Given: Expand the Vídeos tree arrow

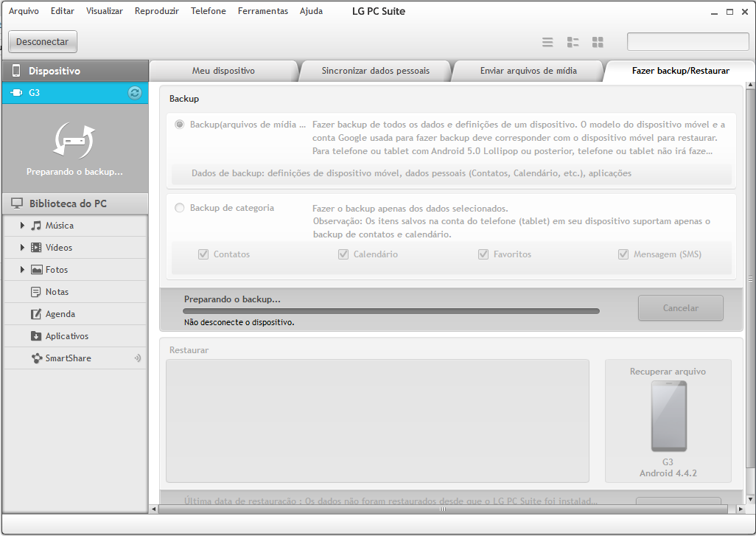Looking at the screenshot, I should point(22,248).
